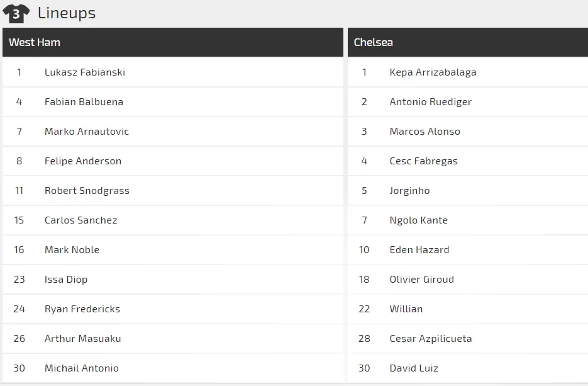Select Cesc Fabregas in Chelsea lineup
The height and width of the screenshot is (386, 588).
tap(423, 161)
